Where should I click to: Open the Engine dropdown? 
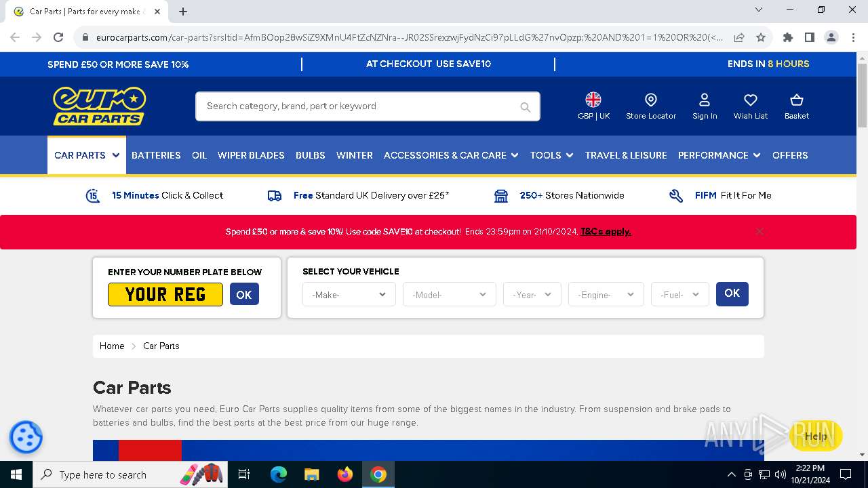(x=606, y=295)
